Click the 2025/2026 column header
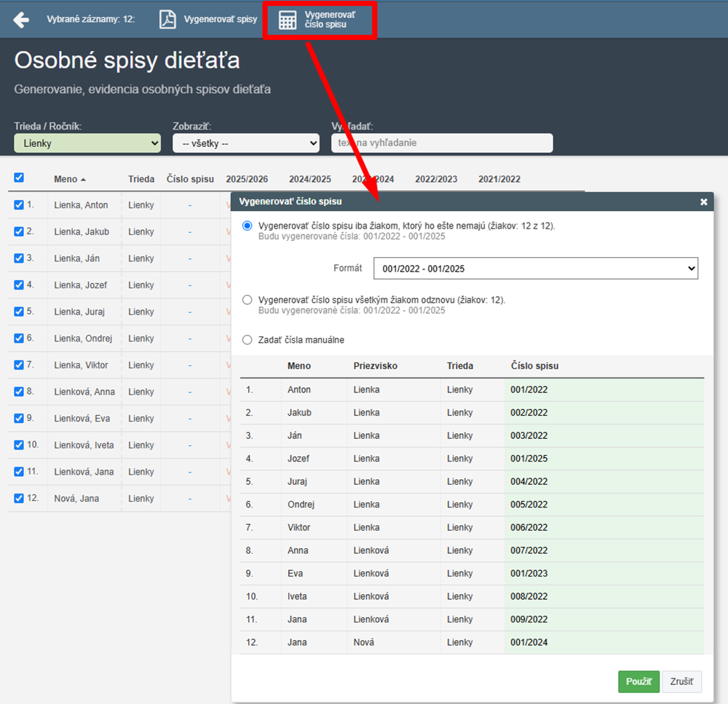The image size is (728, 704). point(247,179)
